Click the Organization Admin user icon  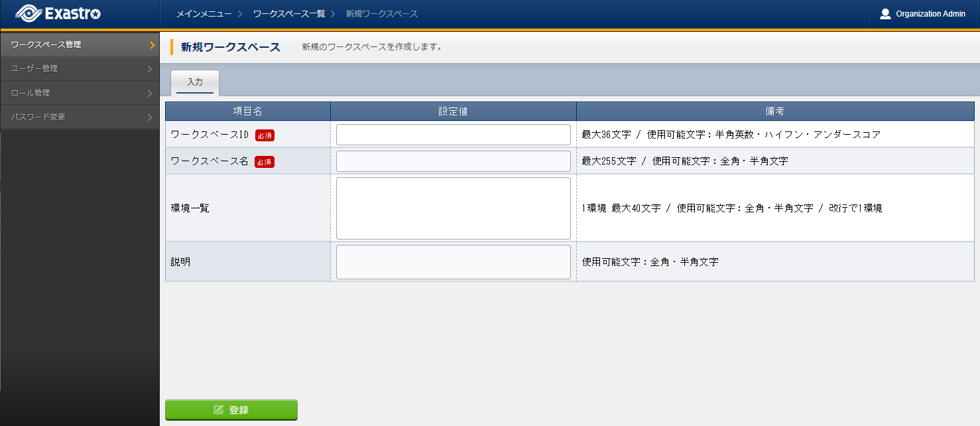(885, 14)
